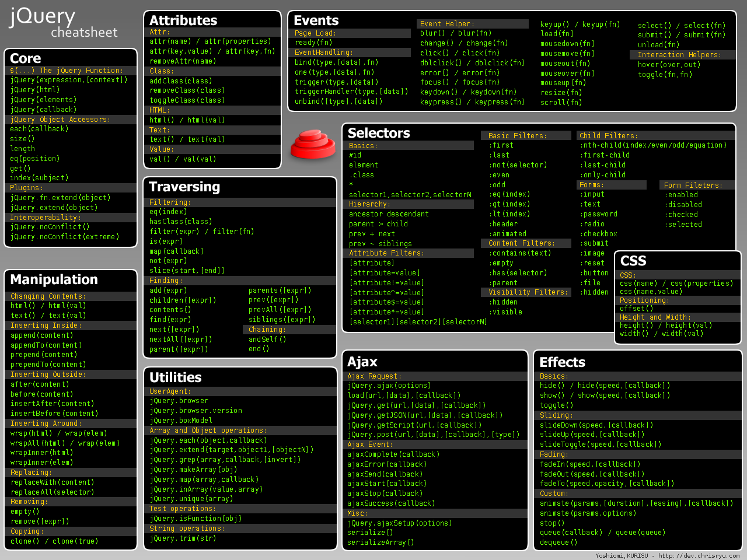
Task: Click the triggerHandler entry in Events
Action: click(x=351, y=92)
